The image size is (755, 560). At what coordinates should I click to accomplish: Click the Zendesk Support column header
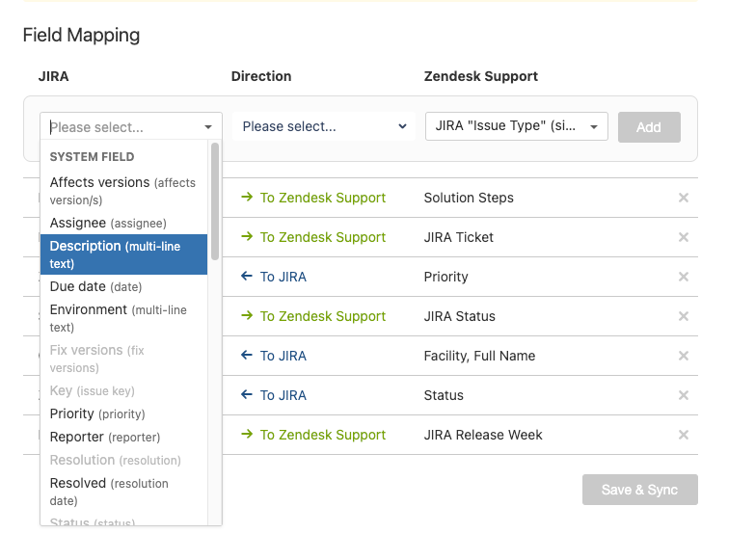coord(480,76)
